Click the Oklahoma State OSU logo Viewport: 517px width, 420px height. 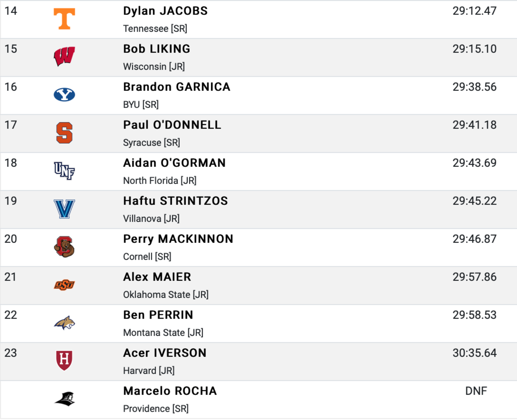point(64,285)
